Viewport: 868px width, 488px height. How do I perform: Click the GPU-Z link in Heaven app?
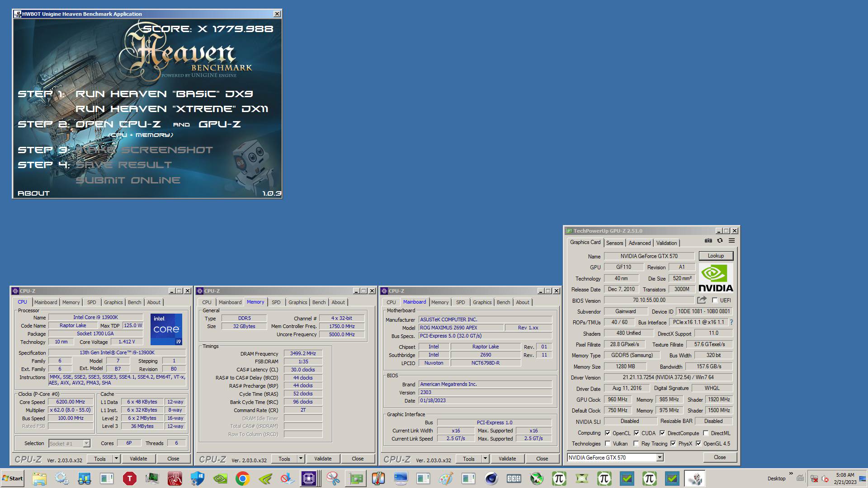point(219,124)
